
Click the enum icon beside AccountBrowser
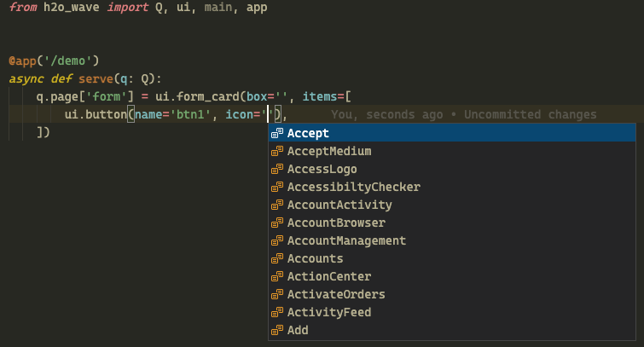[277, 223]
